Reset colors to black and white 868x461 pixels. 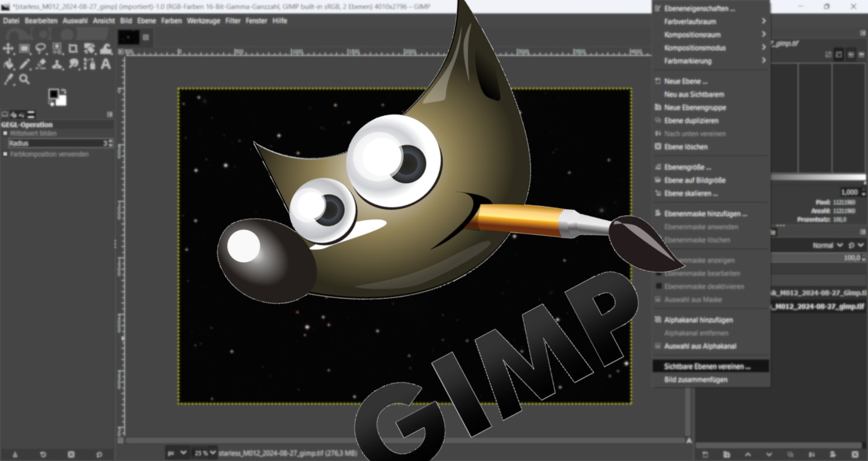(51, 104)
